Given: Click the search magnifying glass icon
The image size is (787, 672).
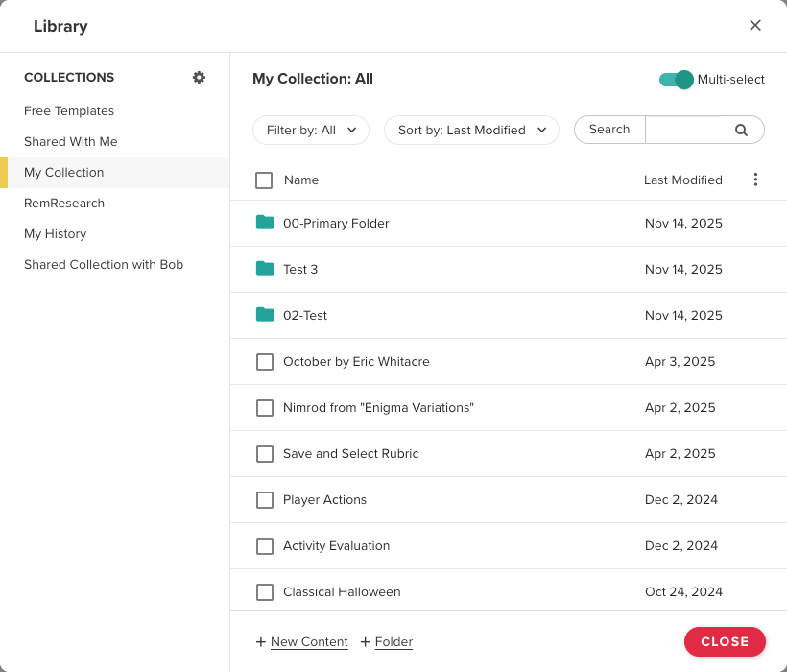Looking at the screenshot, I should (x=741, y=131).
